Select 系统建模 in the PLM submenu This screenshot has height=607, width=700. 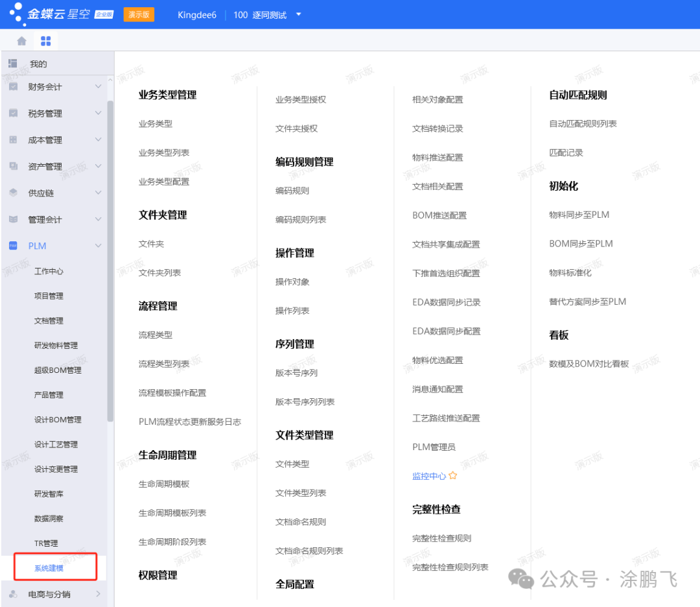pyautogui.click(x=49, y=568)
